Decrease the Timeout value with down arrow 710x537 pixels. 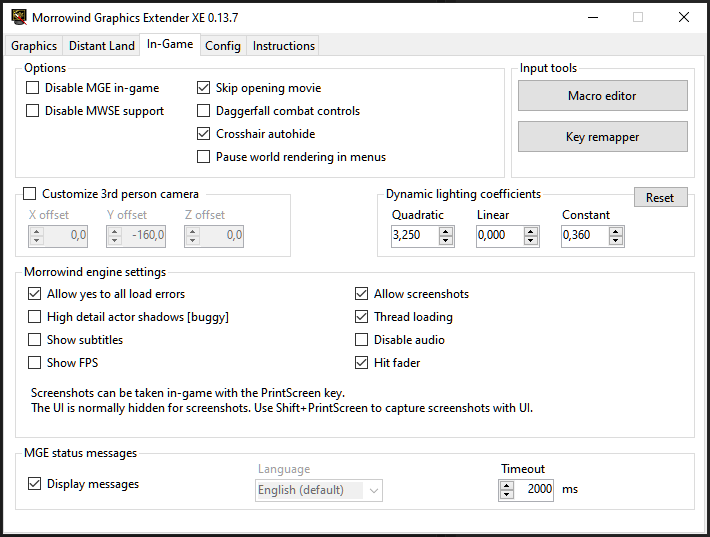506,495
